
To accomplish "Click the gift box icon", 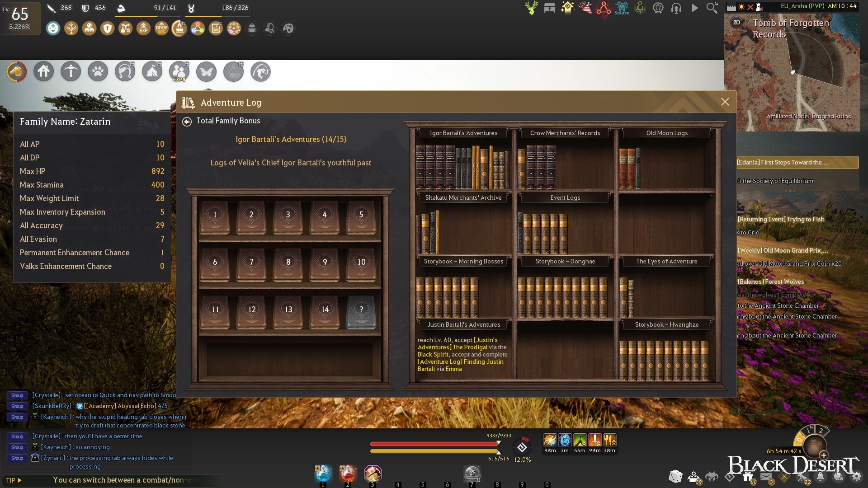I will [747, 476].
